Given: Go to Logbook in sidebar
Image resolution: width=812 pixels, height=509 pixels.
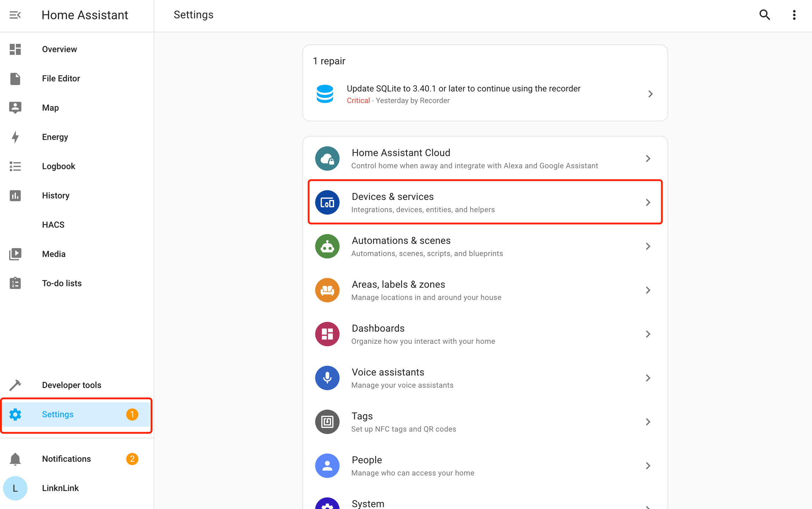Looking at the screenshot, I should 59,166.
